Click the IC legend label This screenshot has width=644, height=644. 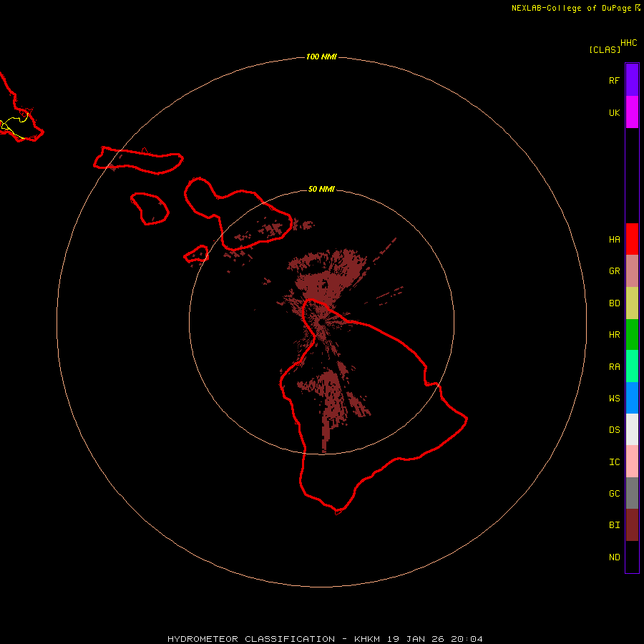coord(614,462)
